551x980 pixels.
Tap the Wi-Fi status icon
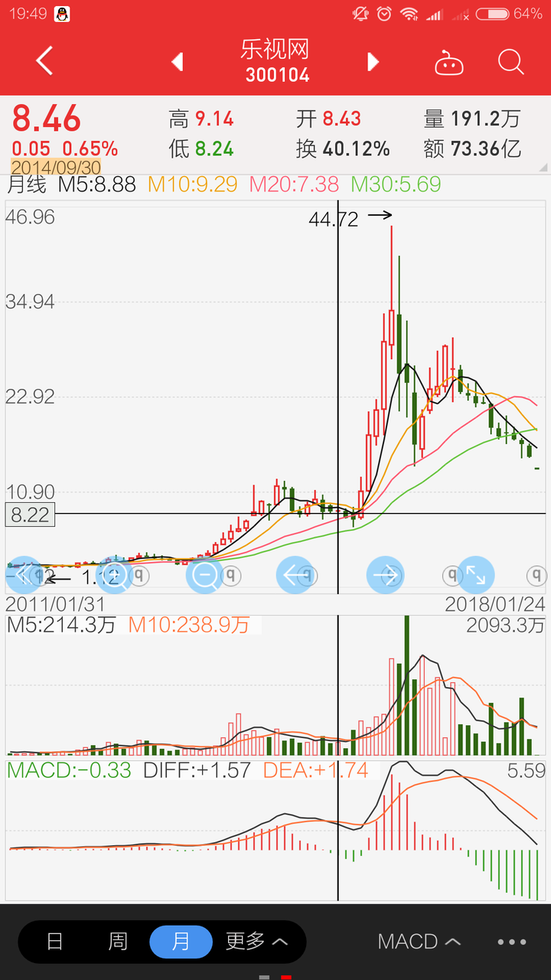[409, 14]
